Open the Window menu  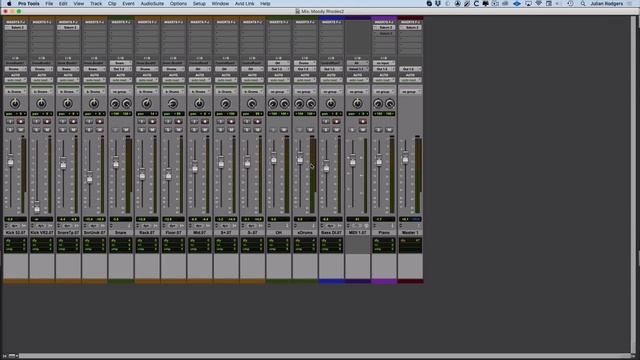coord(220,4)
